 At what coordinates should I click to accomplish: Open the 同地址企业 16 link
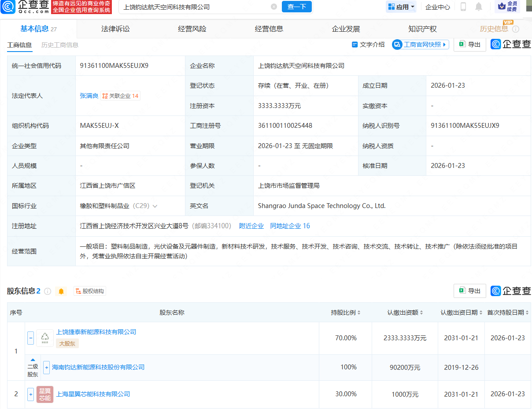[x=290, y=226]
